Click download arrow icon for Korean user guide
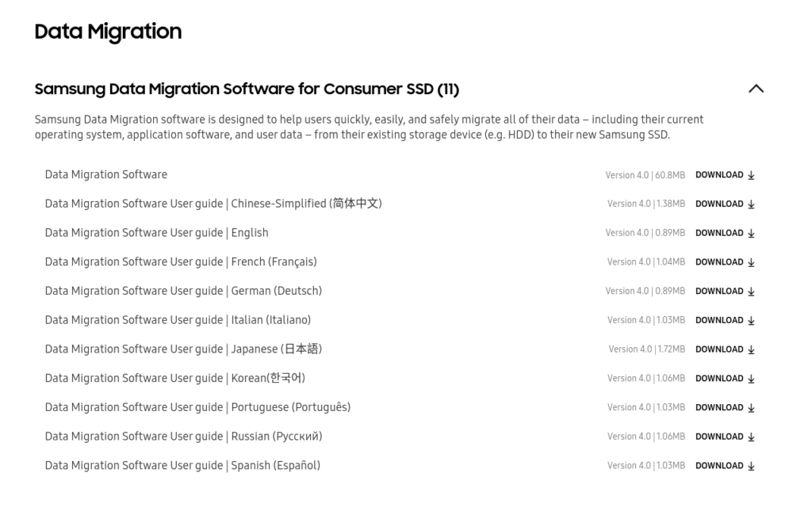Screen dimensions: 812x511 tap(752, 379)
